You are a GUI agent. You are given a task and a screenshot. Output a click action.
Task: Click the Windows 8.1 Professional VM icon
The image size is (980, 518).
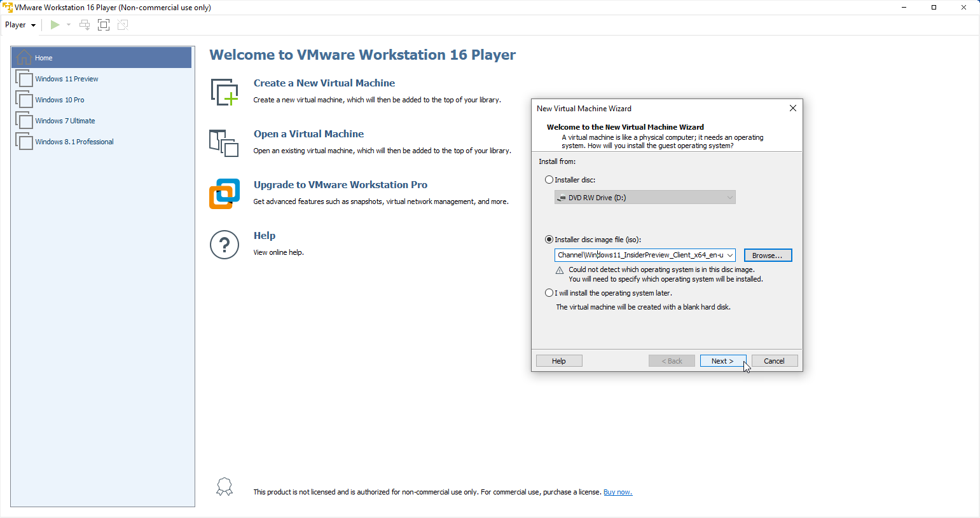pyautogui.click(x=24, y=142)
